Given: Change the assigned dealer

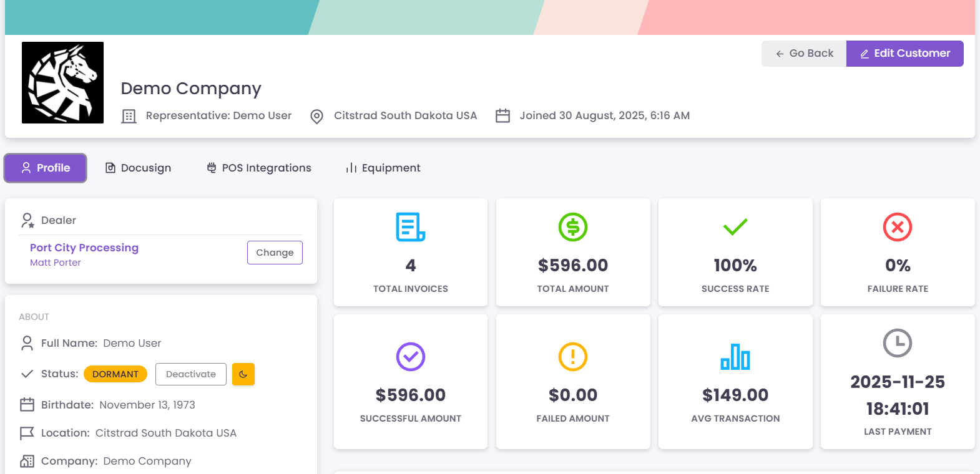Looking at the screenshot, I should [x=275, y=253].
